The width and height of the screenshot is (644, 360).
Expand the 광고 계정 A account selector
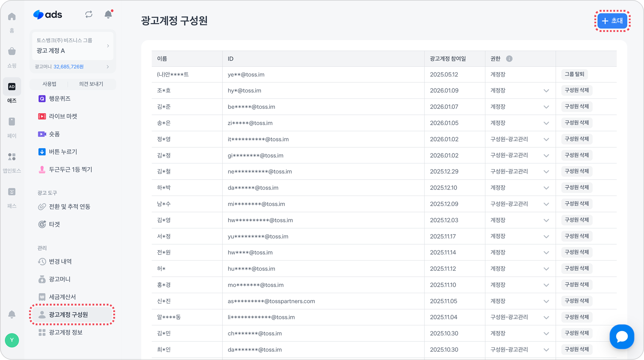pos(73,46)
